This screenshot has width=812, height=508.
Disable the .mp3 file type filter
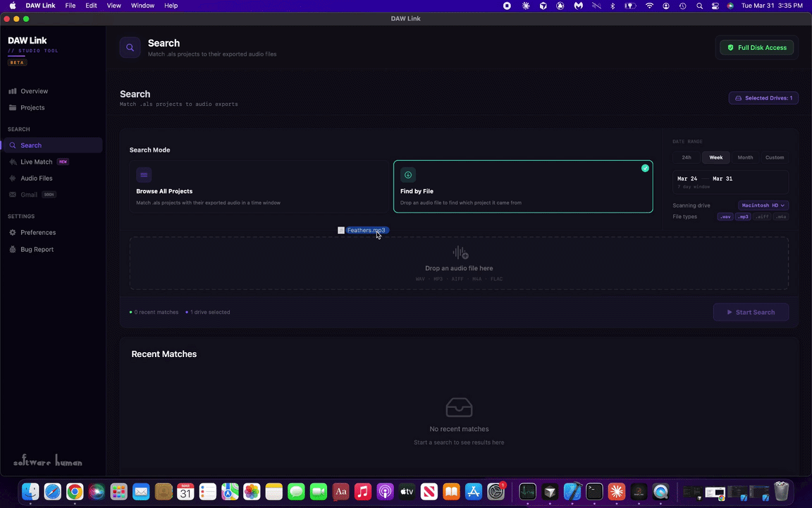pos(743,217)
